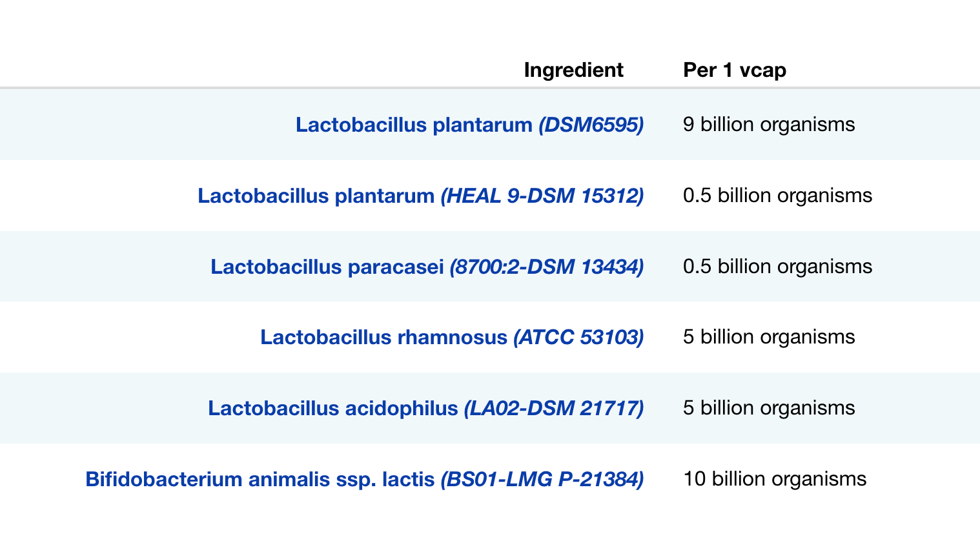Click the italic strain code (DSM6595)
This screenshot has width=980, height=554.
tap(591, 125)
